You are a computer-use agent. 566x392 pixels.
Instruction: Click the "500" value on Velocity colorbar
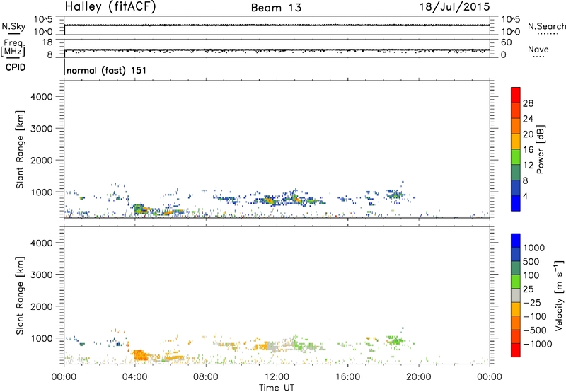pos(531,262)
